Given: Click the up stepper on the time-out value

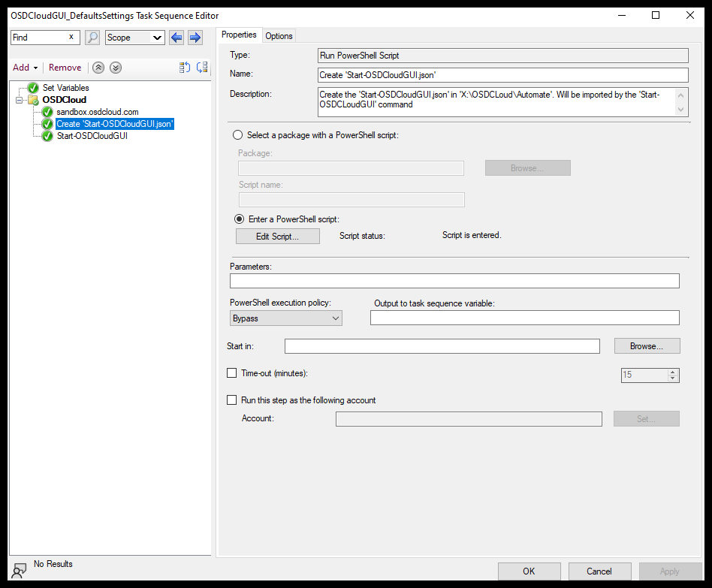Looking at the screenshot, I should (x=674, y=371).
